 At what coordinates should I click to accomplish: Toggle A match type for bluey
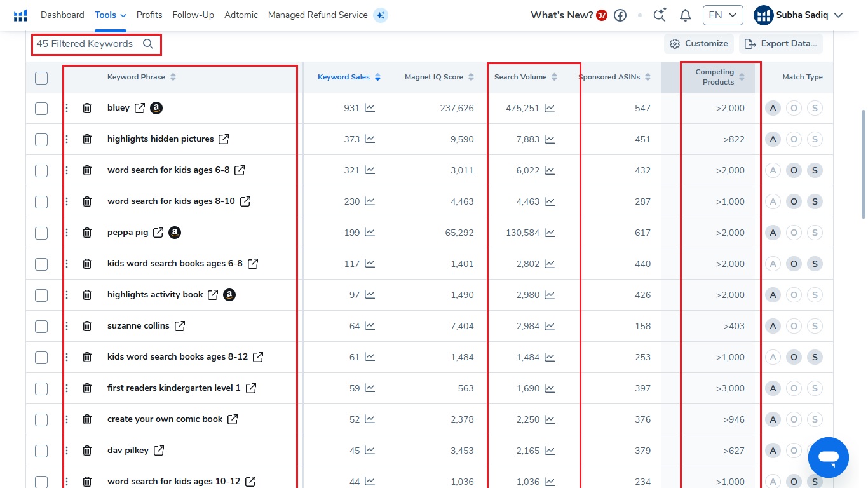coord(773,108)
